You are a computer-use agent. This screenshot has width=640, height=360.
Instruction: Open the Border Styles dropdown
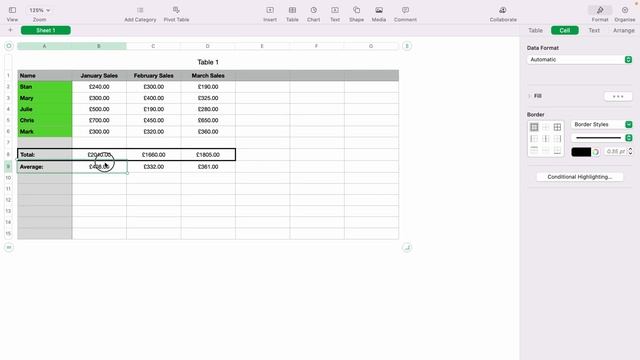coord(602,124)
